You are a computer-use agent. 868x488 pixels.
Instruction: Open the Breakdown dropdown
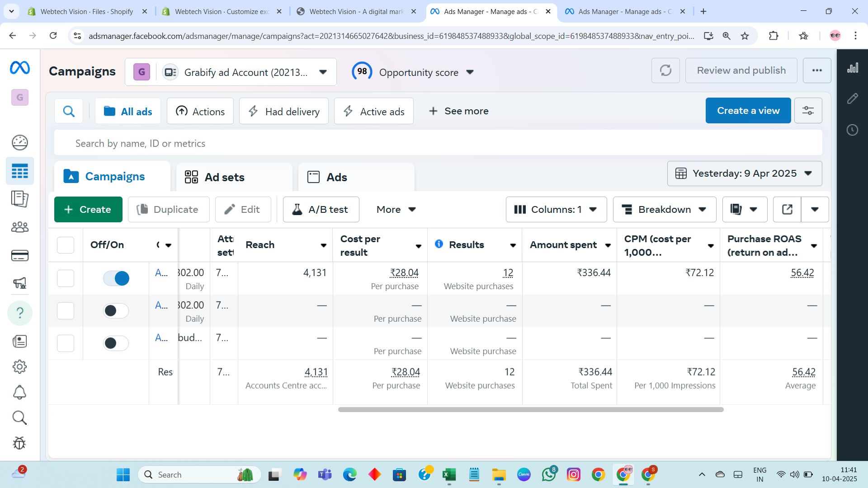pyautogui.click(x=664, y=210)
